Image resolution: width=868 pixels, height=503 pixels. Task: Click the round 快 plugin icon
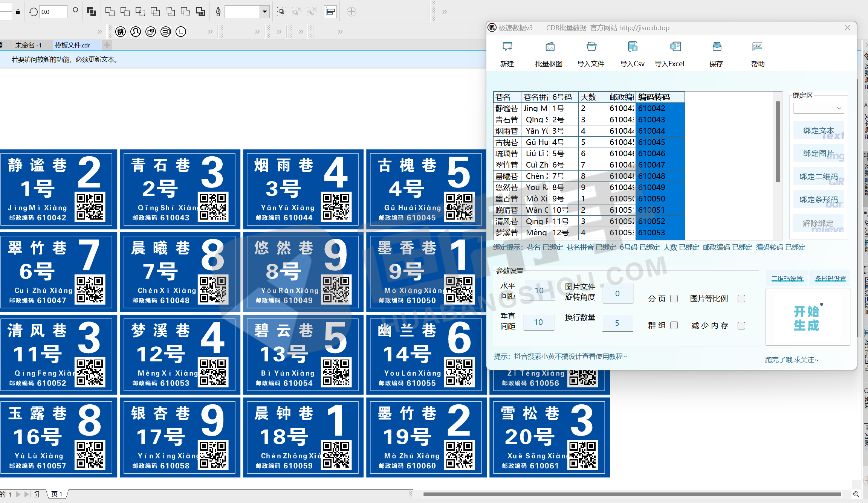click(x=121, y=32)
